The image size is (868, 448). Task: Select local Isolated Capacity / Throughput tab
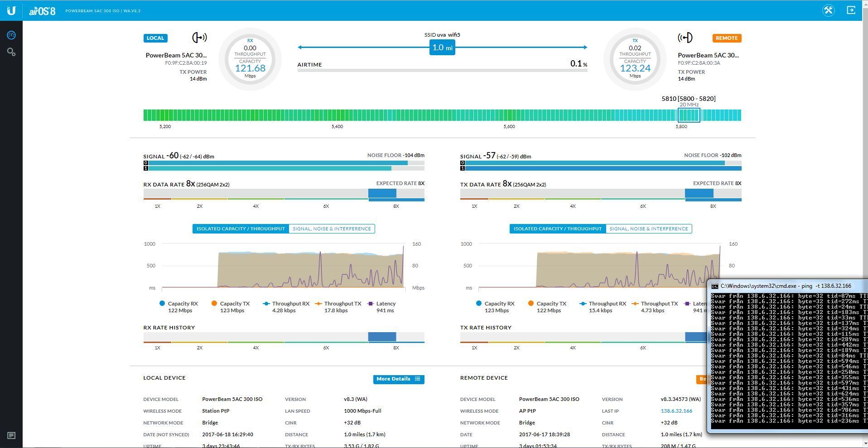coord(241,229)
